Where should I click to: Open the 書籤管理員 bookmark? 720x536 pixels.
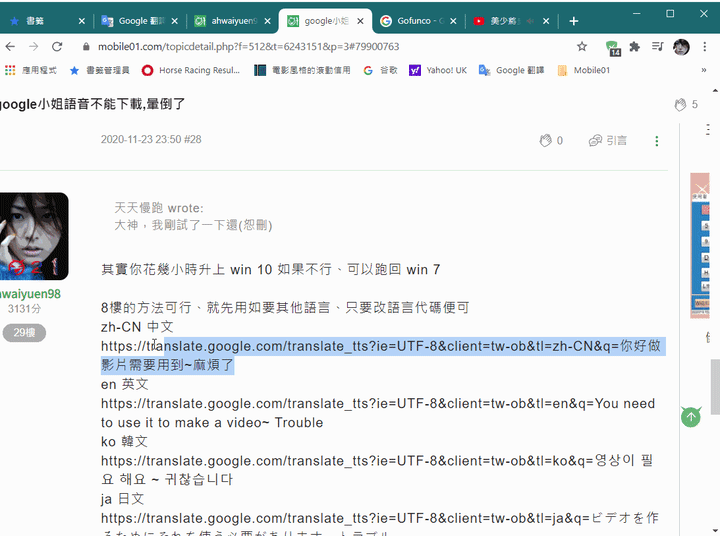point(100,70)
